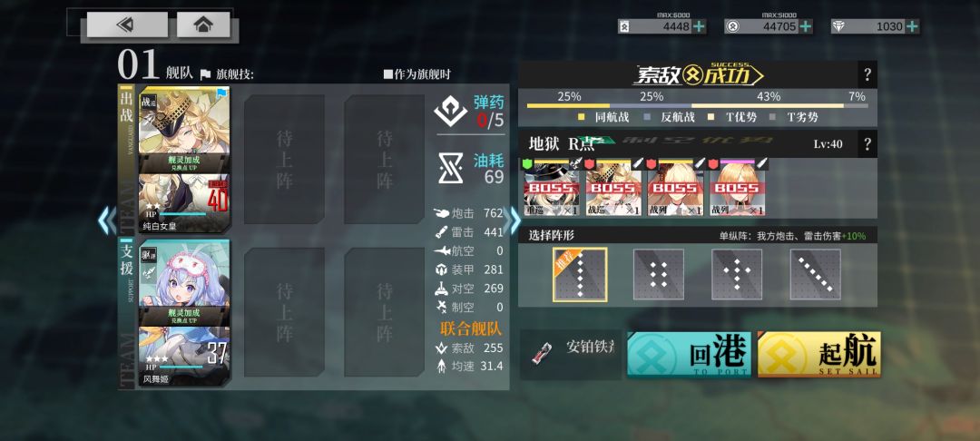Open help beside Lv:40 enemy info
This screenshot has height=441, width=980.
[x=867, y=144]
